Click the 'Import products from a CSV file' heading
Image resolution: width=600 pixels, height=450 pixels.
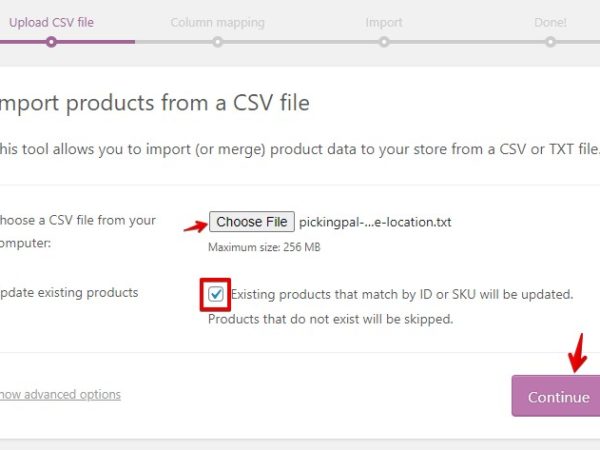(155, 102)
